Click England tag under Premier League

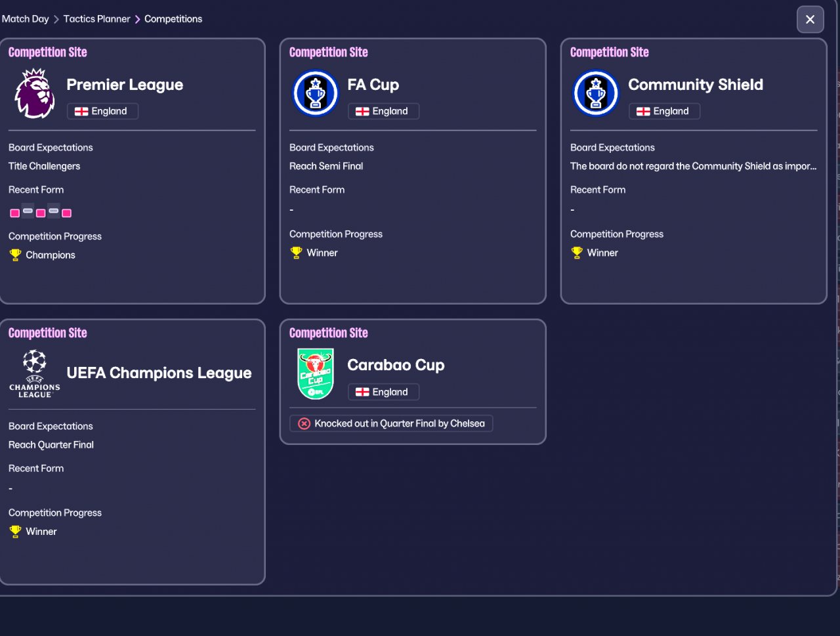tap(102, 112)
